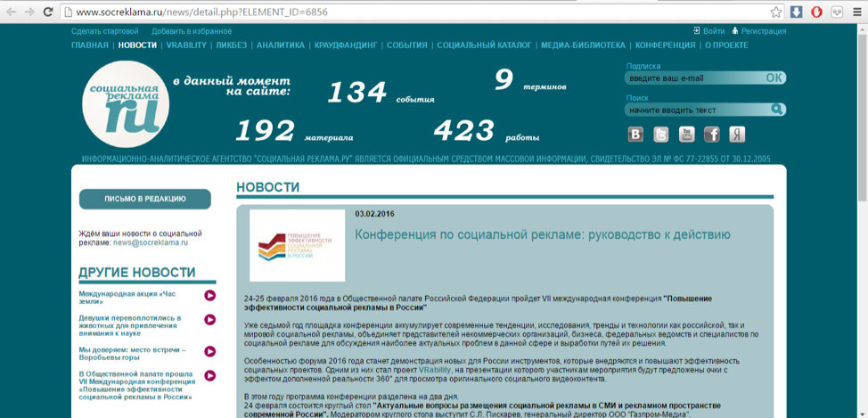The width and height of the screenshot is (868, 418).
Task: Open the YouTube social icon
Action: click(x=686, y=135)
